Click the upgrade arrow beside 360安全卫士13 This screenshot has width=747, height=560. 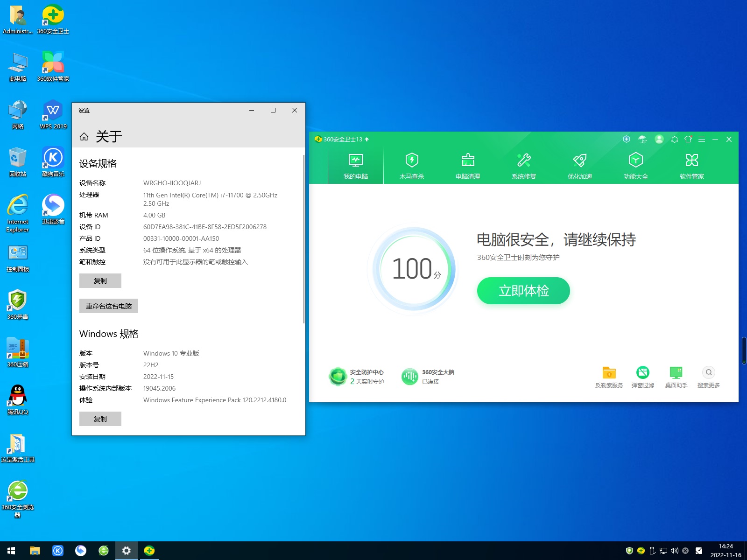pos(367,139)
